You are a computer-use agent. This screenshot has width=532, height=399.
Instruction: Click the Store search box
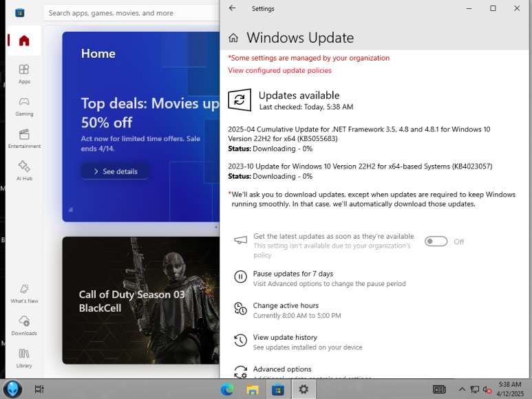pos(131,13)
